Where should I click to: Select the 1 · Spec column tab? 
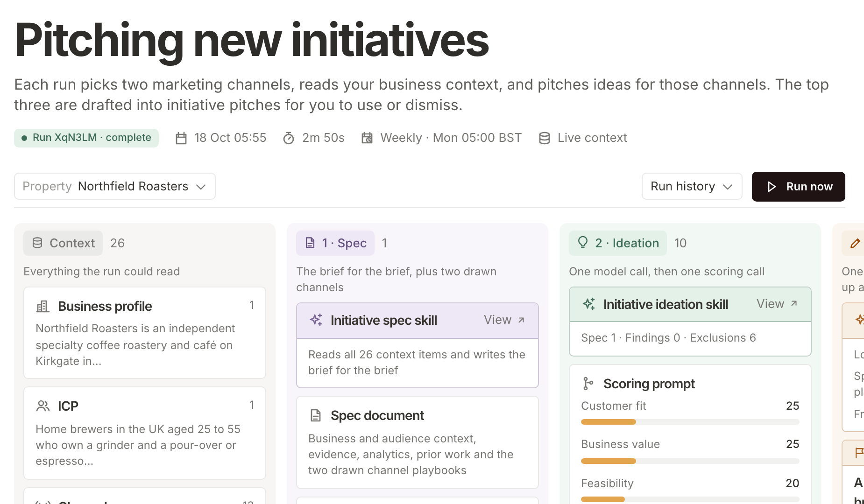[335, 243]
